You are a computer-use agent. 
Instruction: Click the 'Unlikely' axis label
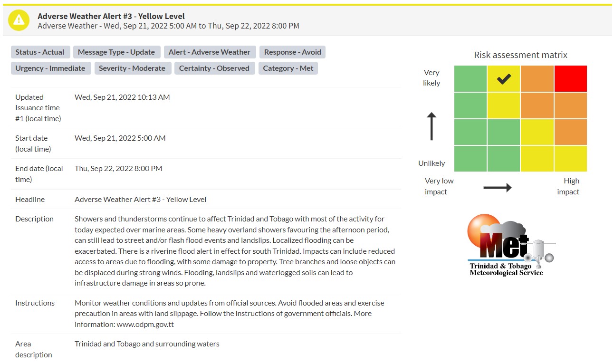[432, 163]
